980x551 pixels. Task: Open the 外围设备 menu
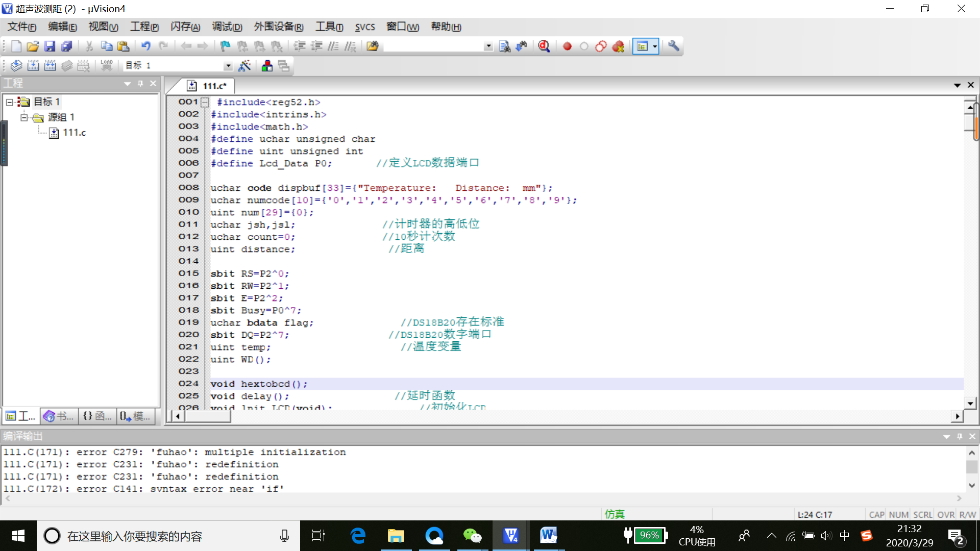[279, 27]
